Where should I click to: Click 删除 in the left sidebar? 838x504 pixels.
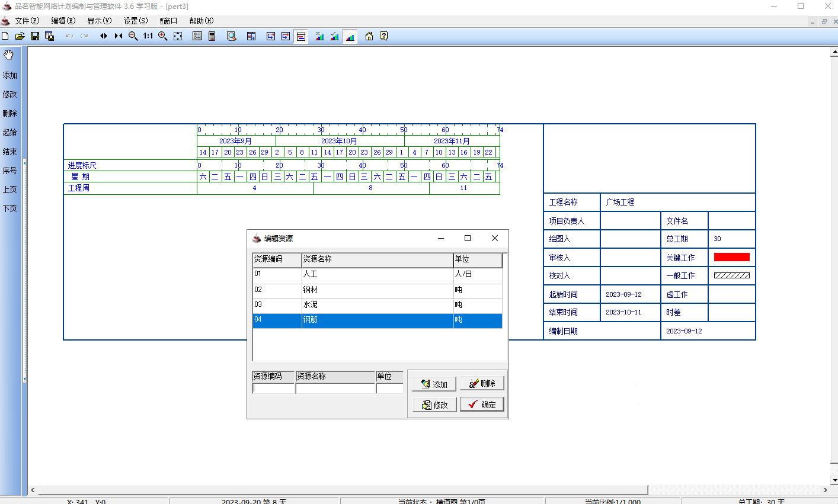(10, 113)
